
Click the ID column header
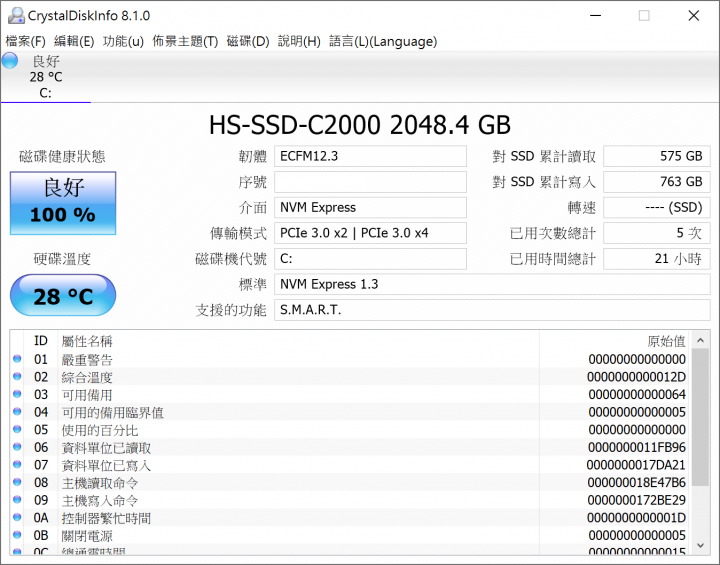pyautogui.click(x=41, y=341)
